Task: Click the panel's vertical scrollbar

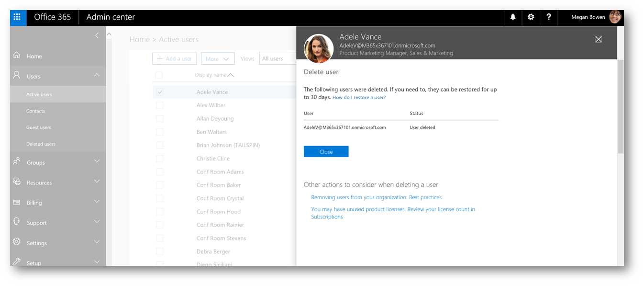Action: click(x=621, y=106)
